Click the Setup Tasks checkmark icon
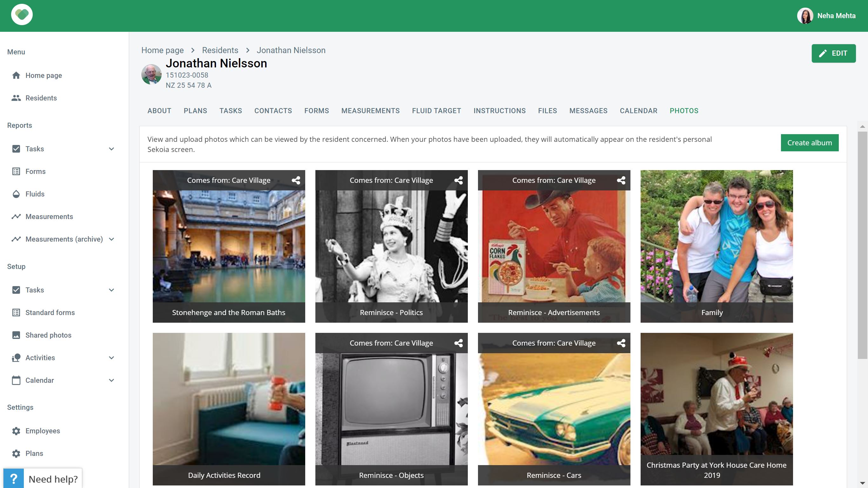This screenshot has width=868, height=488. (x=16, y=290)
